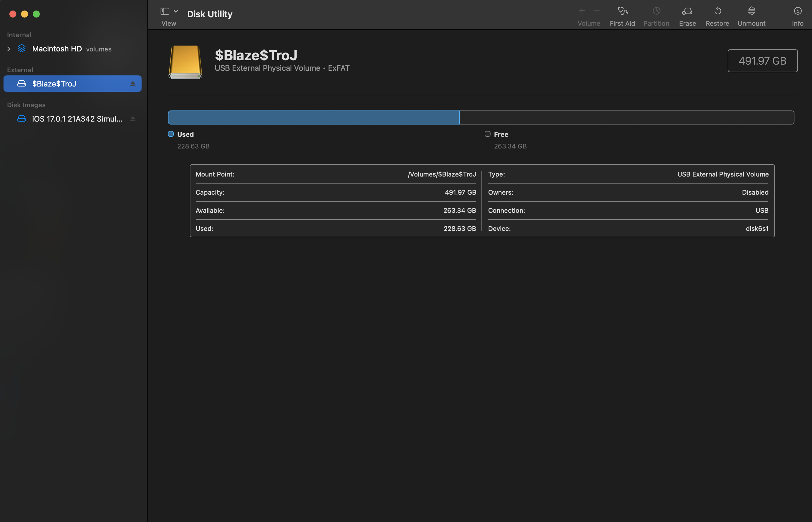Click the Free legend square
The width and height of the screenshot is (812, 522).
click(487, 134)
